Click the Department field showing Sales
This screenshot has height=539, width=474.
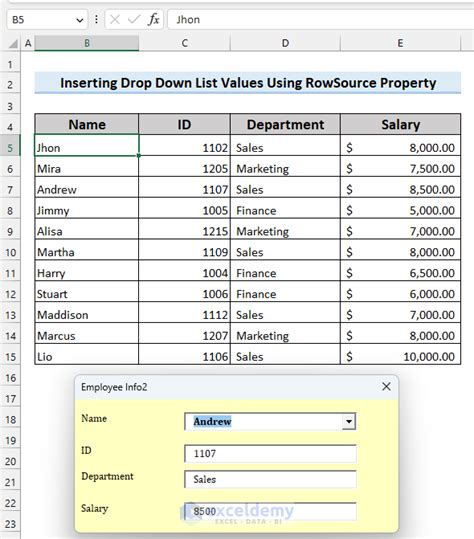click(x=270, y=479)
